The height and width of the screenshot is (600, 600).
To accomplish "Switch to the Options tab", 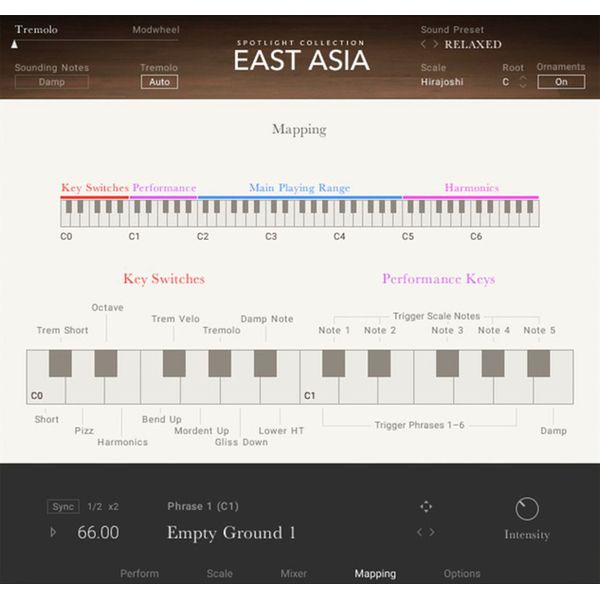I will pyautogui.click(x=462, y=573).
